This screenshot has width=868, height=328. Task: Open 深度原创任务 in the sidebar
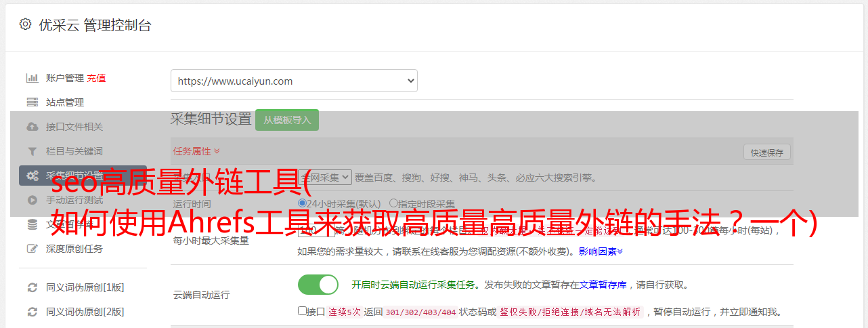click(74, 249)
